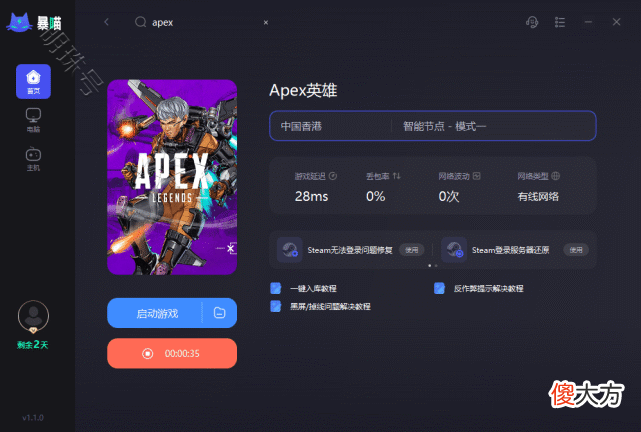Switch to the 主机 console tab

(x=34, y=159)
